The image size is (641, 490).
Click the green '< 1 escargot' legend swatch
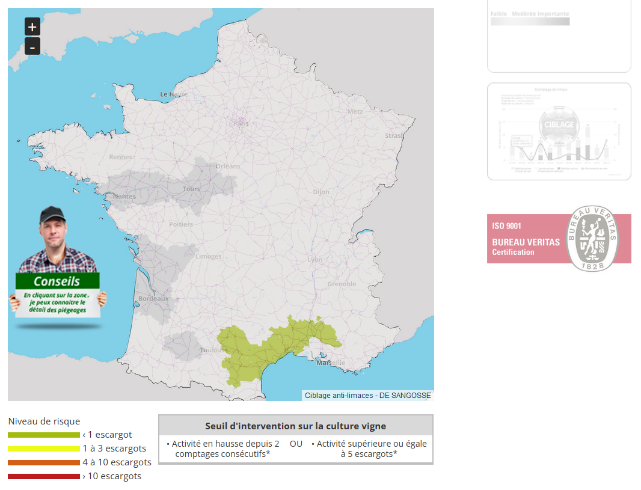click(43, 435)
